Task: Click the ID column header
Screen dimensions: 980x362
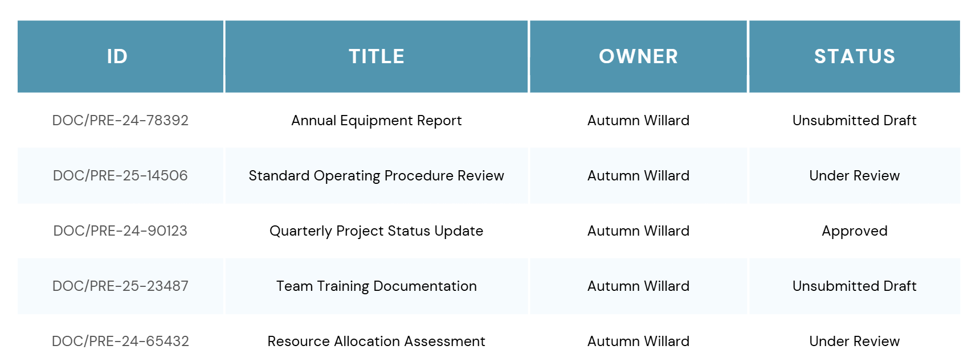Action: click(117, 56)
